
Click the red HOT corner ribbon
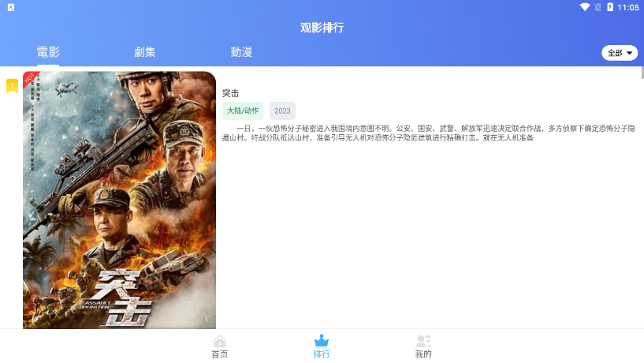(31, 79)
